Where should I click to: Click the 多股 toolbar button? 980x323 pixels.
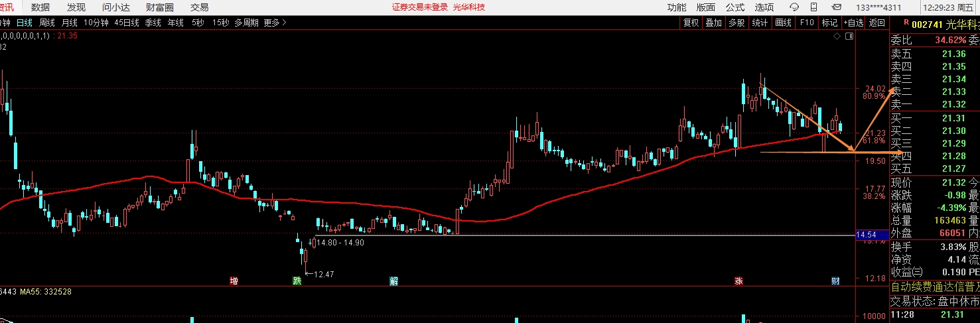(736, 23)
